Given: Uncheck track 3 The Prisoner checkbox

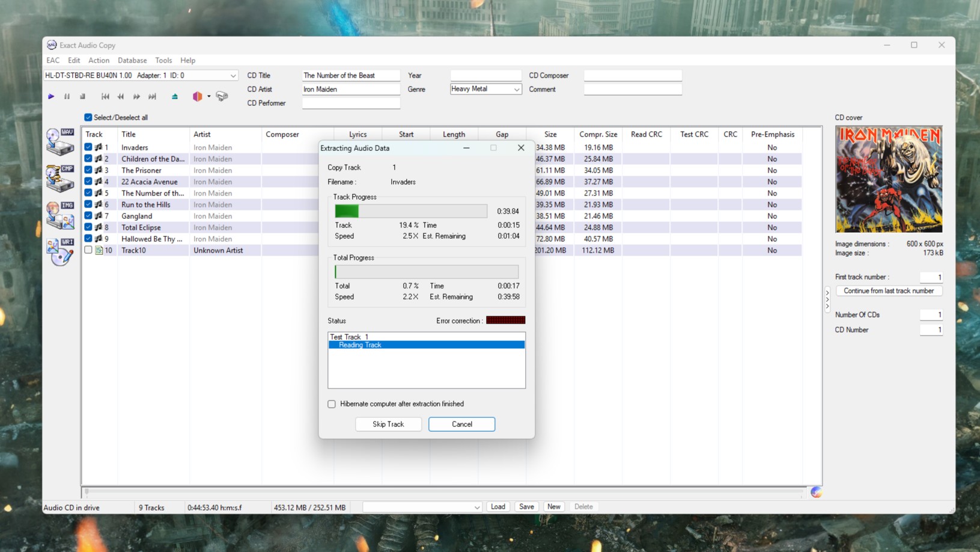Looking at the screenshot, I should (88, 170).
